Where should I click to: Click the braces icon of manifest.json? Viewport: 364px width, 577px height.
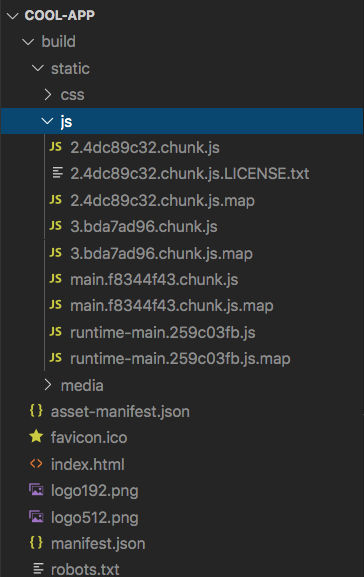(36, 543)
